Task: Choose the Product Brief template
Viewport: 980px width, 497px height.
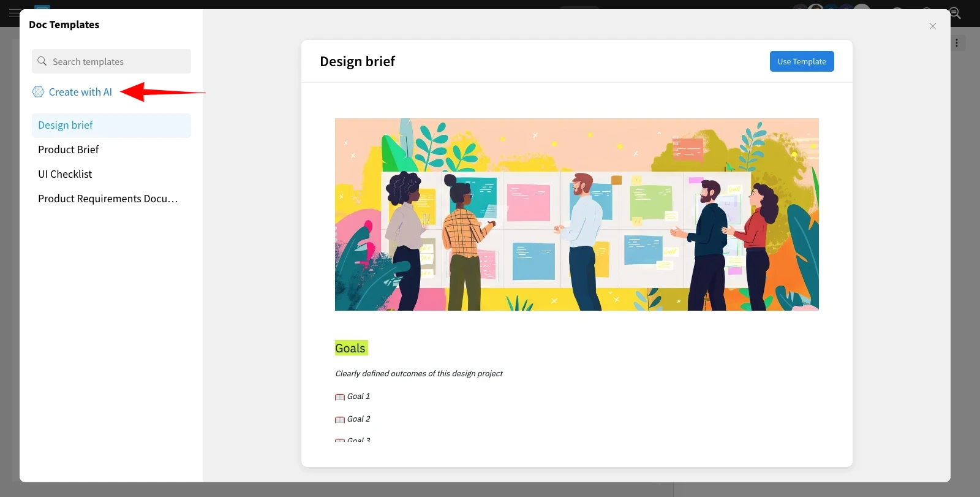Action: [69, 150]
